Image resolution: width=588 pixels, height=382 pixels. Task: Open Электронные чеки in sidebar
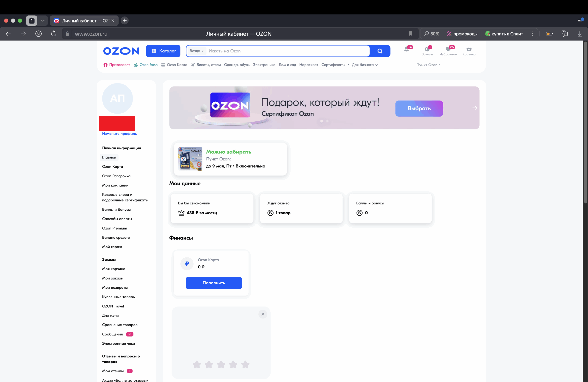pos(118,343)
